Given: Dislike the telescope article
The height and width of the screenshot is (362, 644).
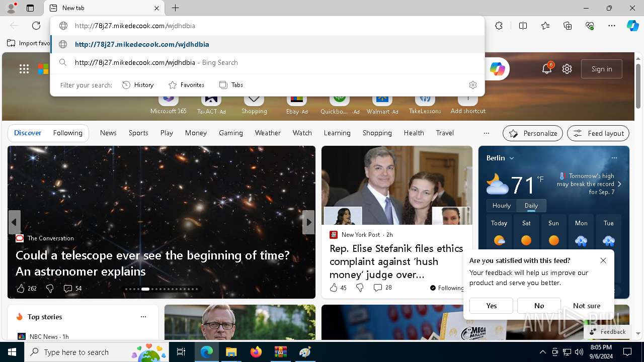Looking at the screenshot, I should (50, 289).
